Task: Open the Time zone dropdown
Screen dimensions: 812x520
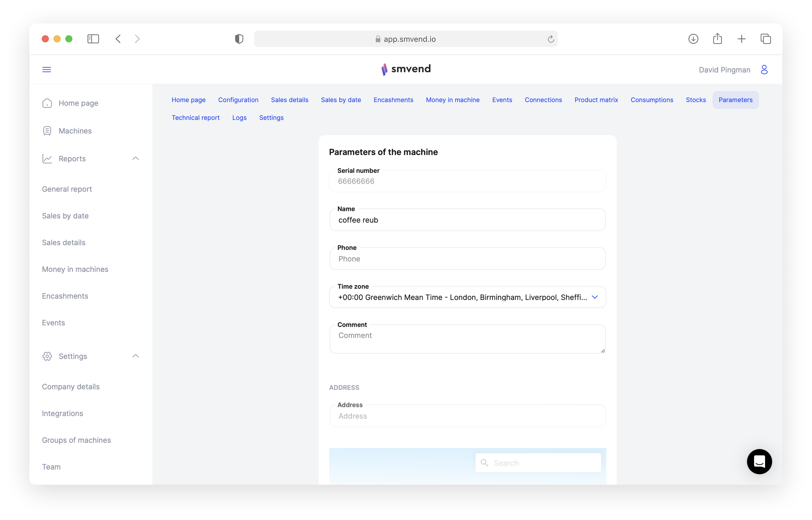Action: click(467, 297)
